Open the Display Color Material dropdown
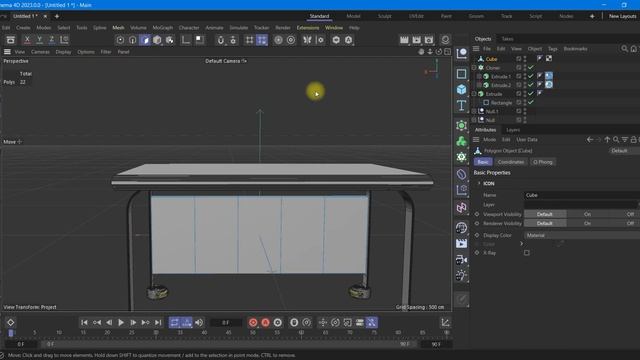Image resolution: width=640 pixels, height=360 pixels. [x=582, y=235]
